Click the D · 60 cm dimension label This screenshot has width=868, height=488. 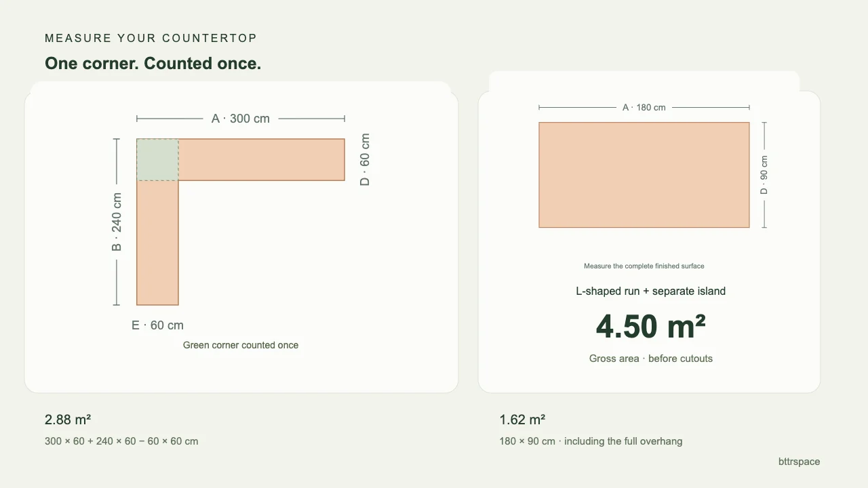[x=365, y=160]
